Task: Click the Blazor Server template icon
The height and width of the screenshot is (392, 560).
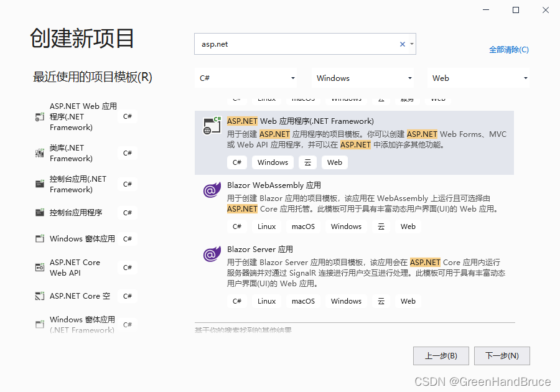Action: pyautogui.click(x=212, y=254)
